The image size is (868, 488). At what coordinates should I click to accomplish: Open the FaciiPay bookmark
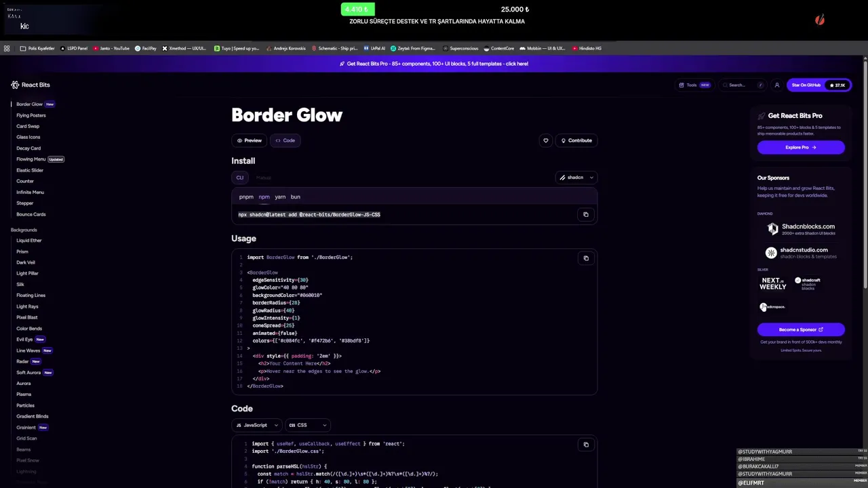click(146, 48)
